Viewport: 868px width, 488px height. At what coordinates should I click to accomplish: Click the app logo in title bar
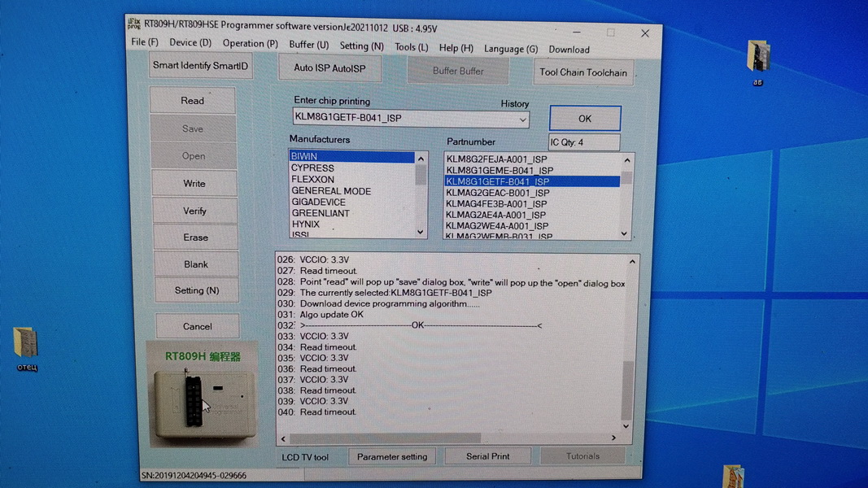(x=134, y=25)
